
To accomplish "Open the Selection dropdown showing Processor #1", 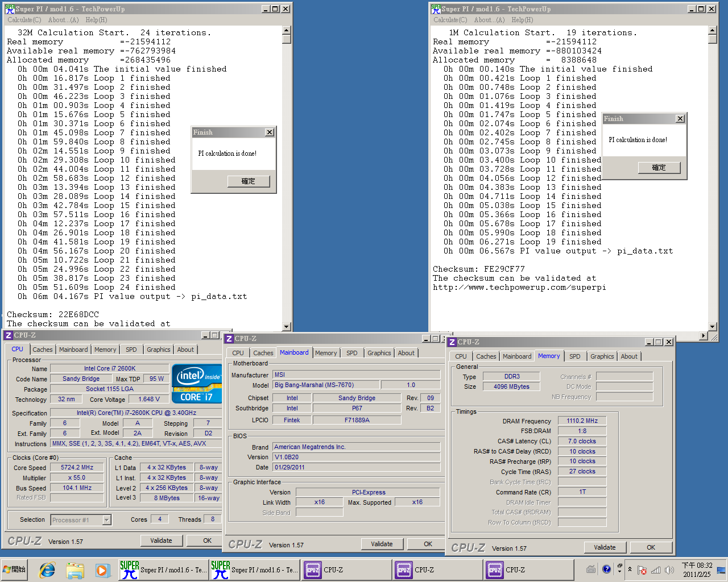I will tap(81, 520).
